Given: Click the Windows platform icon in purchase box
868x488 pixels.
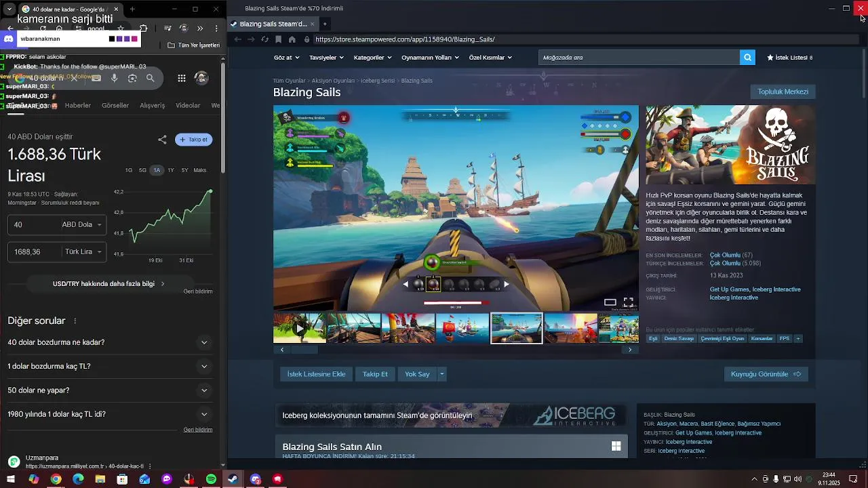Looking at the screenshot, I should click(616, 446).
